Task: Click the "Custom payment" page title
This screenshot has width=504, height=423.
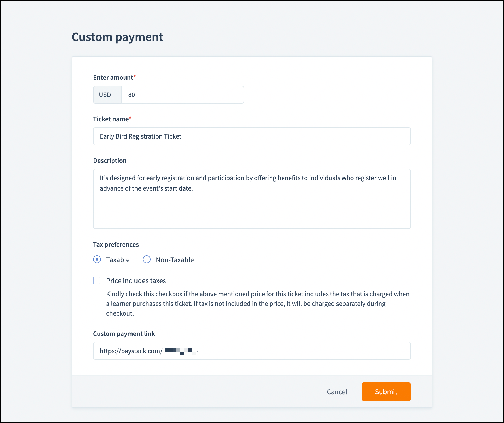Action: tap(117, 37)
